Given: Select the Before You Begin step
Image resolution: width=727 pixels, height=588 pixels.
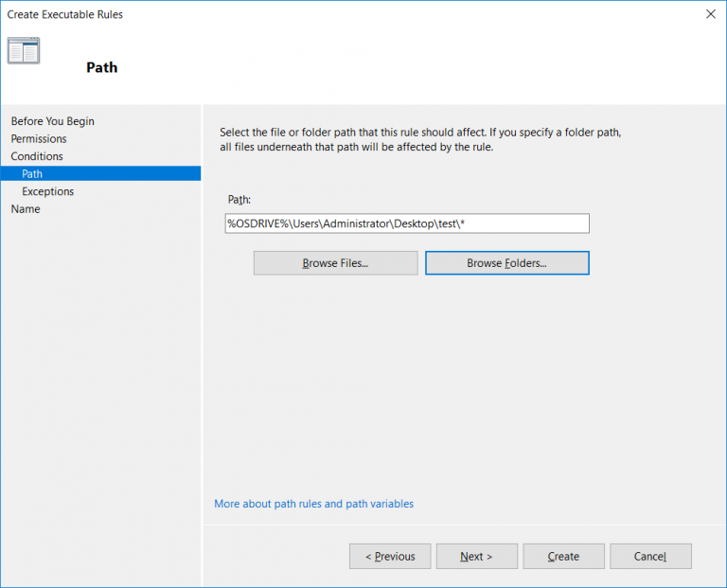Looking at the screenshot, I should (52, 121).
